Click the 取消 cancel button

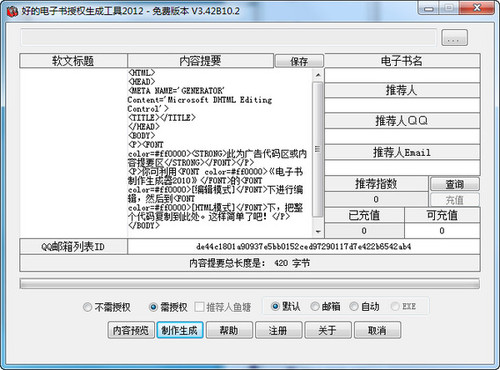[x=377, y=330]
